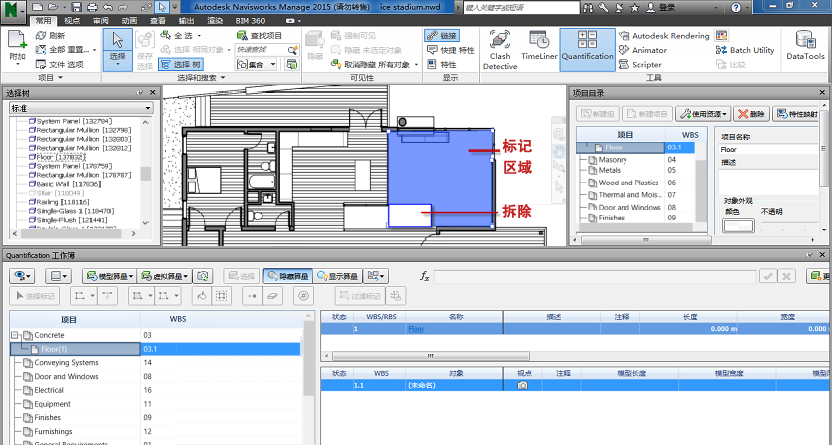This screenshot has height=445, width=832.
Task: Open Virtual Takeoff (虚拟算量) dropdown
Action: pos(164,276)
